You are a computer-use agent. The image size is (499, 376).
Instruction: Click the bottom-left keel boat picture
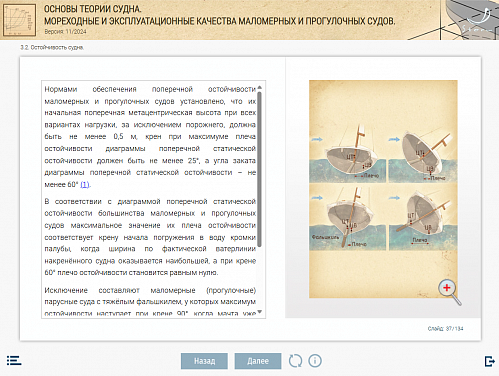pos(347,218)
